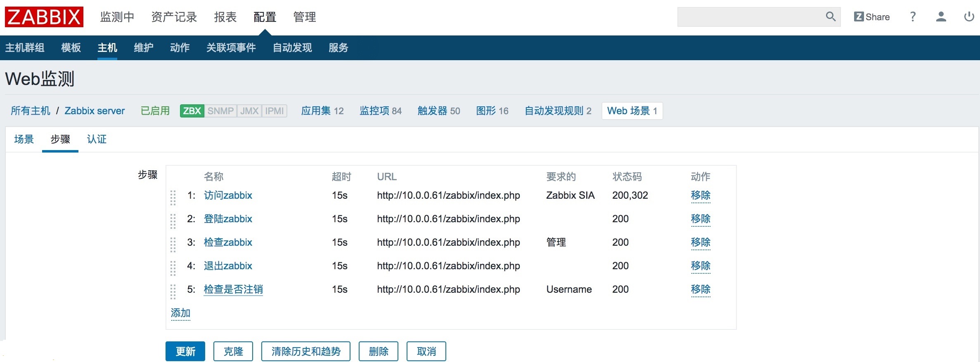Remove the 登陆zabbix step
This screenshot has width=980, height=362.
(701, 219)
